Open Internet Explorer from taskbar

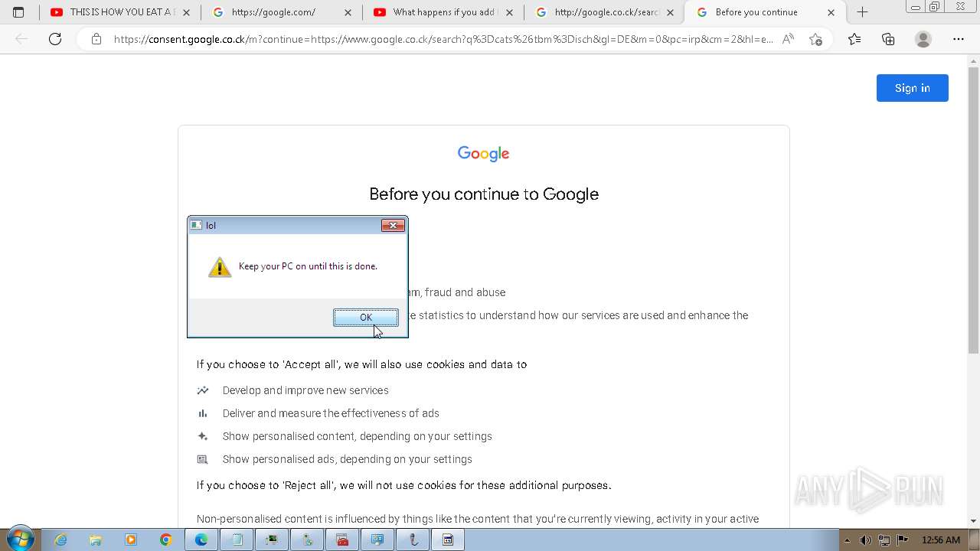(x=60, y=540)
